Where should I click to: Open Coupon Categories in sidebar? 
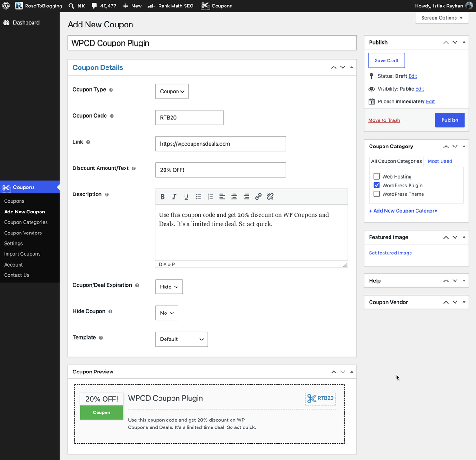(26, 222)
